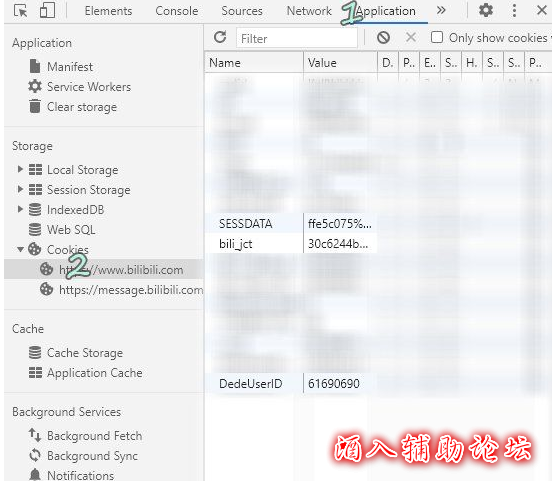Enable the Only show cookies checkbox

[x=437, y=37]
